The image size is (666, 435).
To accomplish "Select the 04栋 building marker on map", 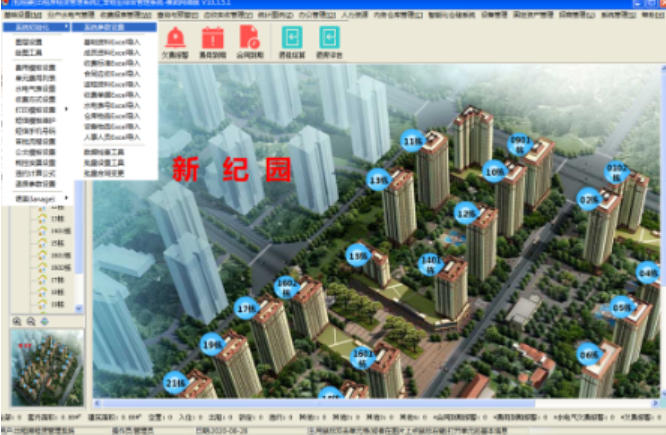I will [x=647, y=272].
